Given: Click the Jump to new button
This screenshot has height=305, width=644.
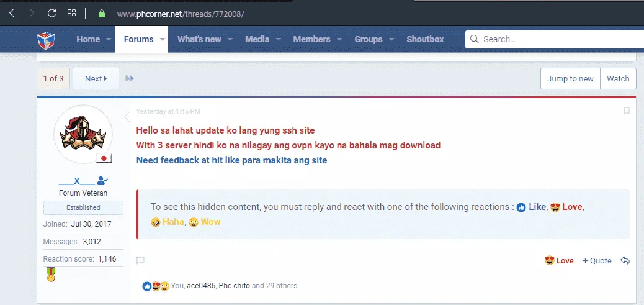Looking at the screenshot, I should coord(570,78).
